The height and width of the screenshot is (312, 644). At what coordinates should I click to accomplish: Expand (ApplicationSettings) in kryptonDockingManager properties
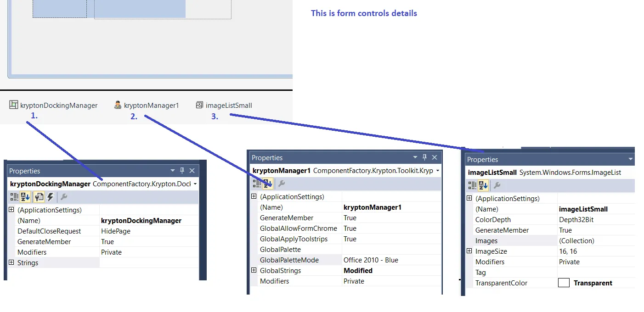11,210
